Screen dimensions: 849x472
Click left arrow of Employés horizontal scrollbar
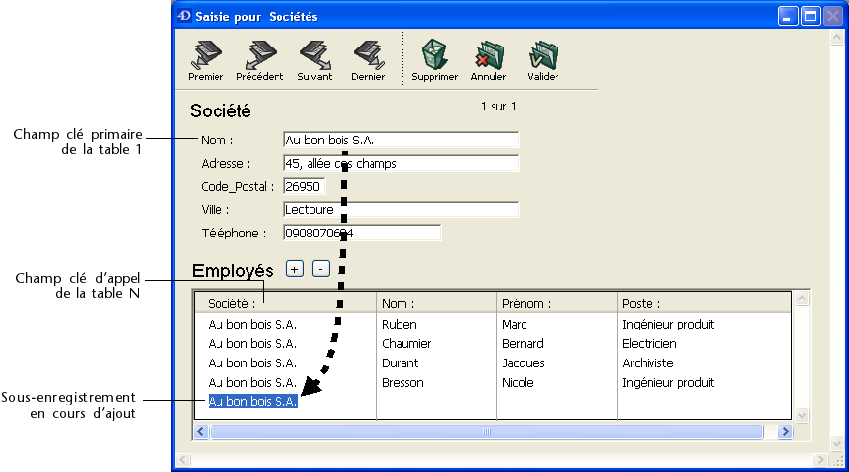tap(201, 431)
